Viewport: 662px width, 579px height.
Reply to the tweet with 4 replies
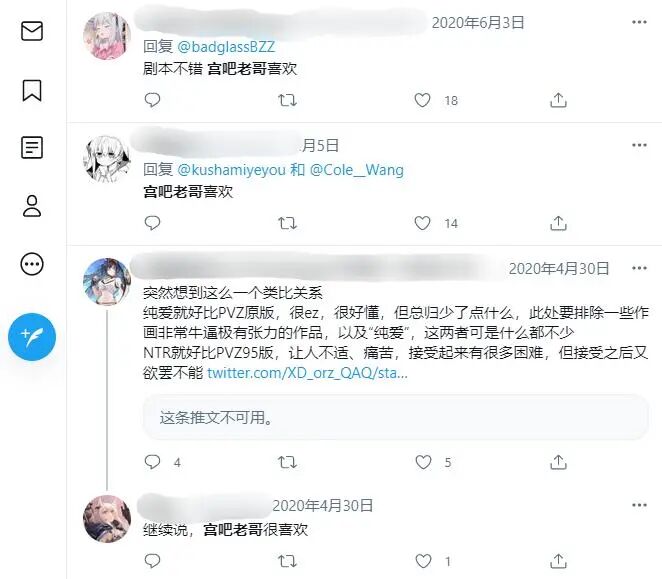[x=152, y=462]
